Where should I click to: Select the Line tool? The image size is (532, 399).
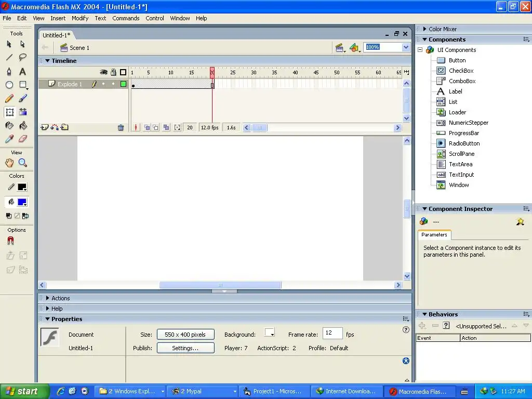(x=9, y=57)
